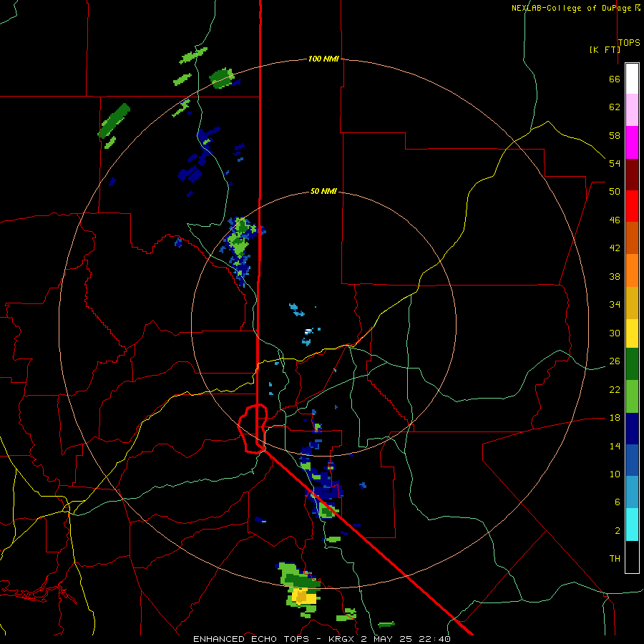
Task: Click the dark green elongated echo far upper-left
Action: 114,121
